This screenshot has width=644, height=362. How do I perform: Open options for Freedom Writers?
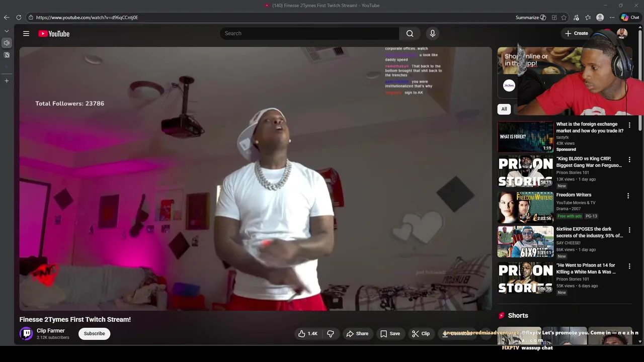628,196
